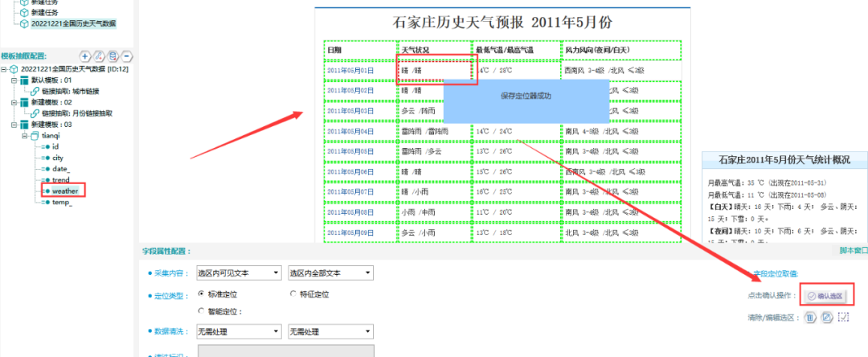Select the 智能定位 radio button
The width and height of the screenshot is (868, 357).
click(x=202, y=311)
